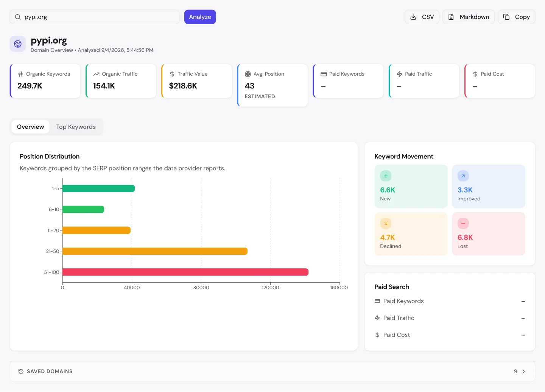Screen dimensions: 545x392
Task: Click the 4.7K Declined keywords value
Action: point(388,238)
